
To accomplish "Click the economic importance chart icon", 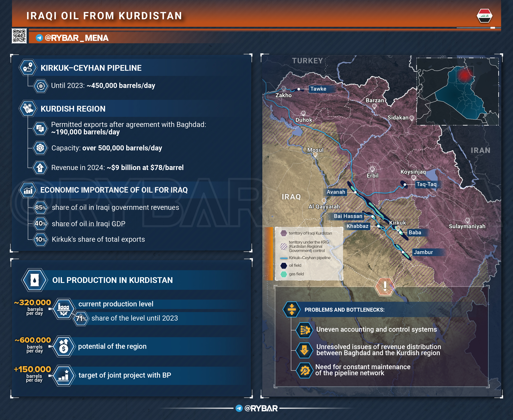I will tap(28, 190).
